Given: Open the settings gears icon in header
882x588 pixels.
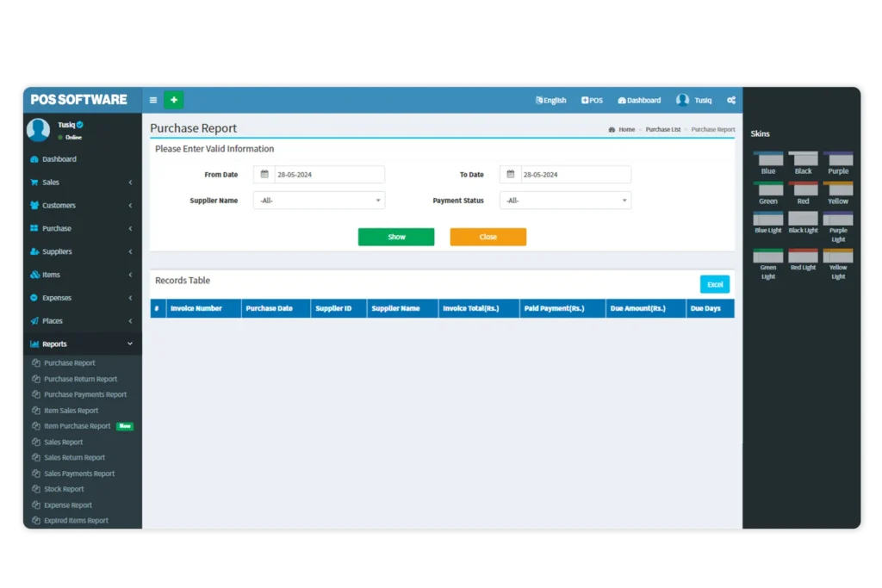Looking at the screenshot, I should (731, 100).
